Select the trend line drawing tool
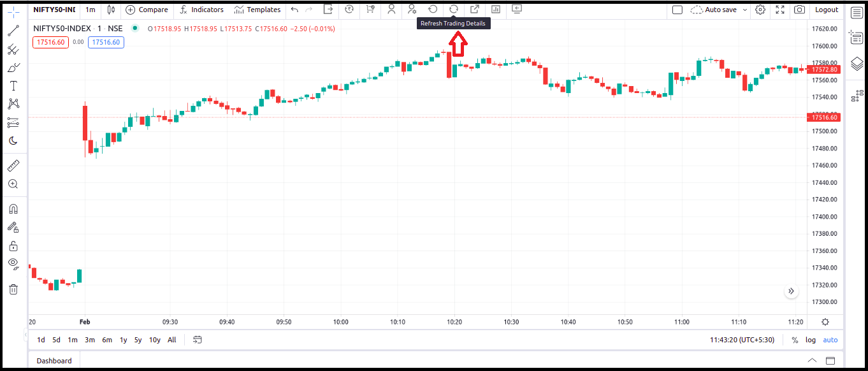The height and width of the screenshot is (371, 868). [x=13, y=30]
